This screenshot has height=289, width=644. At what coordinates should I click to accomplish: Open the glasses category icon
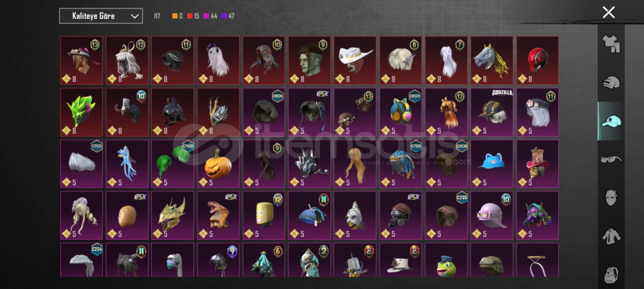(611, 159)
